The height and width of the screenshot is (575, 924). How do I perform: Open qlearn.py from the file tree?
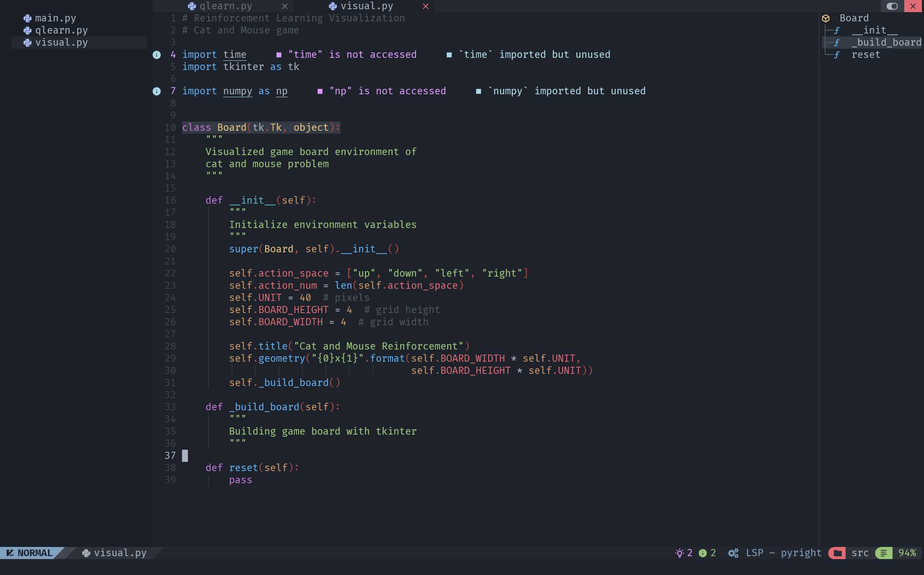click(x=61, y=31)
